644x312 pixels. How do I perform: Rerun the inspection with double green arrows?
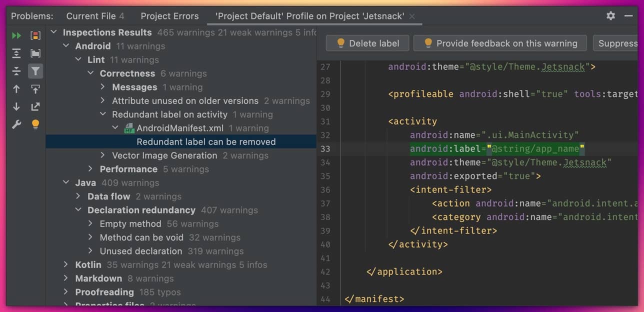[x=16, y=35]
